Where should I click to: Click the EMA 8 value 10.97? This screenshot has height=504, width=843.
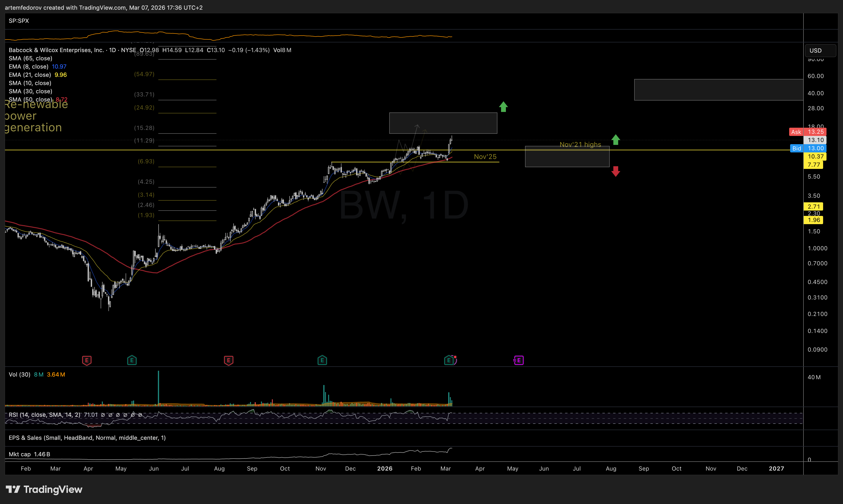pos(59,67)
